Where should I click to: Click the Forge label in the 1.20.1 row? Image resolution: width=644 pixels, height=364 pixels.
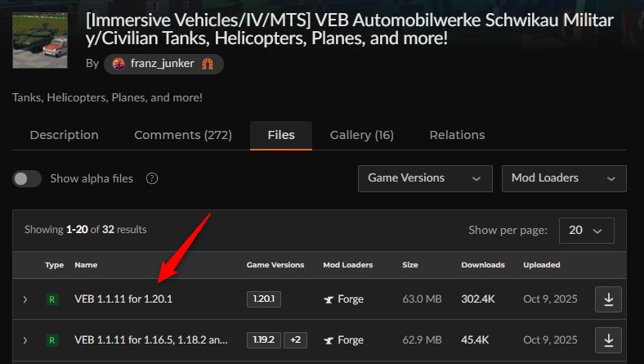[x=351, y=299]
